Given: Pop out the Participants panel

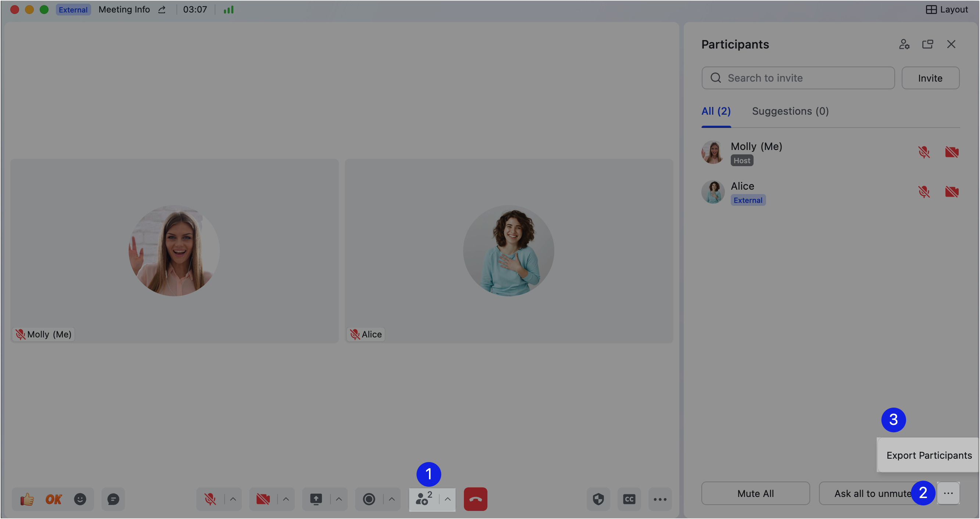Looking at the screenshot, I should 927,44.
